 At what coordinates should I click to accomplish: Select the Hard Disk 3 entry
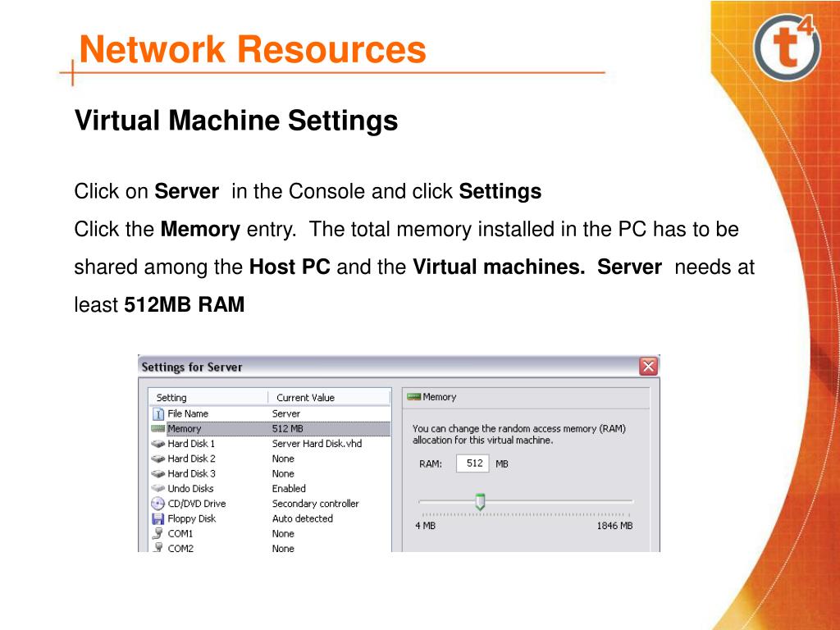pyautogui.click(x=270, y=473)
